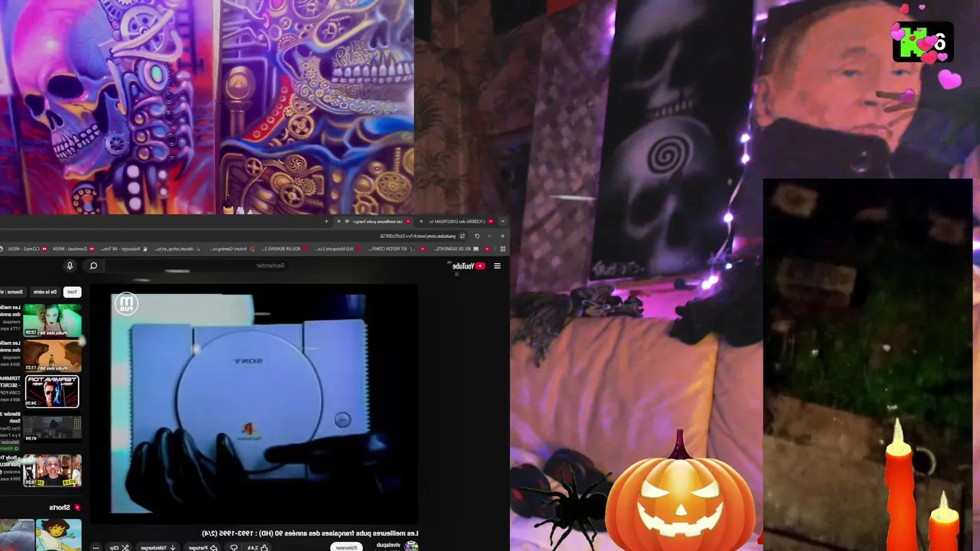Open the 41:04 Blender video thumbnail

tap(52, 428)
